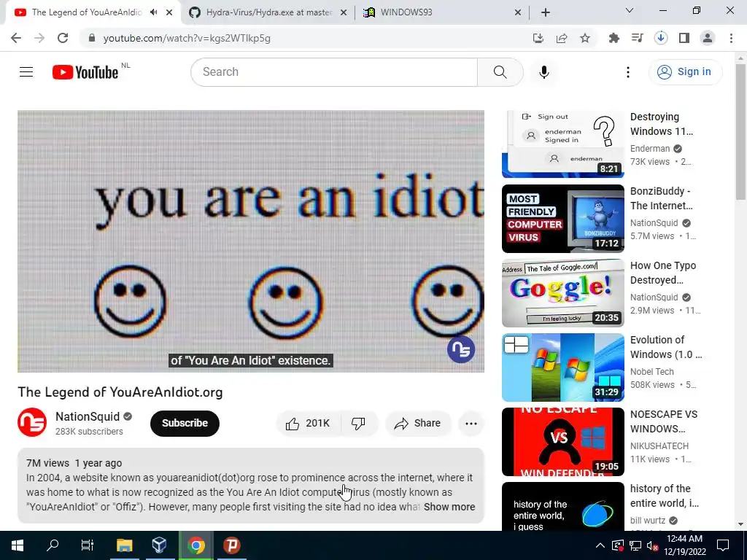747x560 pixels.
Task: Go to the YouTube home logo
Action: (85, 72)
